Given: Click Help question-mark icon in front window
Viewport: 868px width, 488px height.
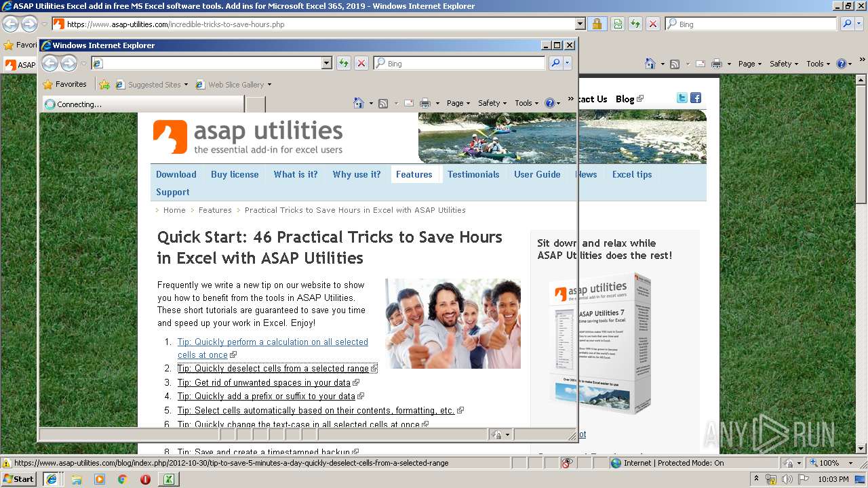Looking at the screenshot, I should (x=549, y=103).
